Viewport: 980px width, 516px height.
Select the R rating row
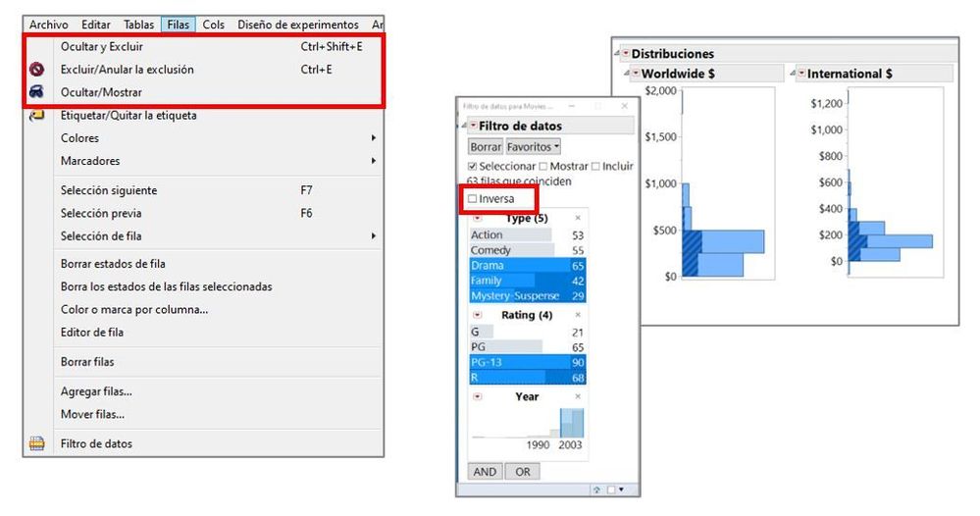point(527,378)
